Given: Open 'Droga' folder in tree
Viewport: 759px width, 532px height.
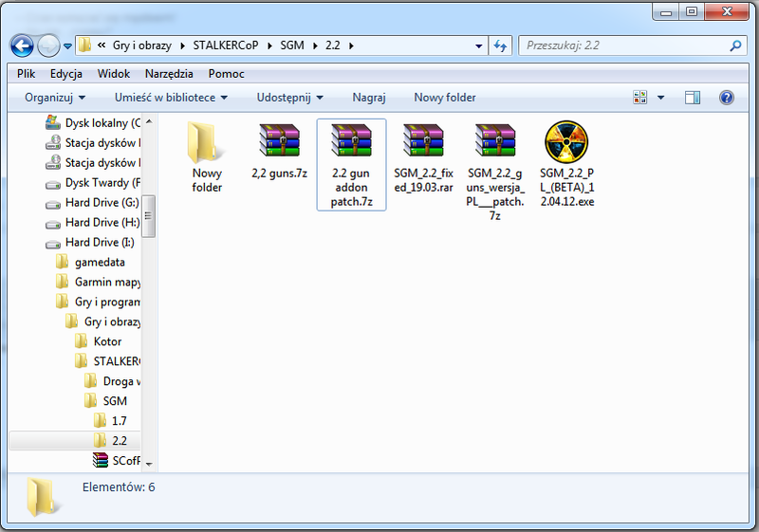Looking at the screenshot, I should point(112,380).
